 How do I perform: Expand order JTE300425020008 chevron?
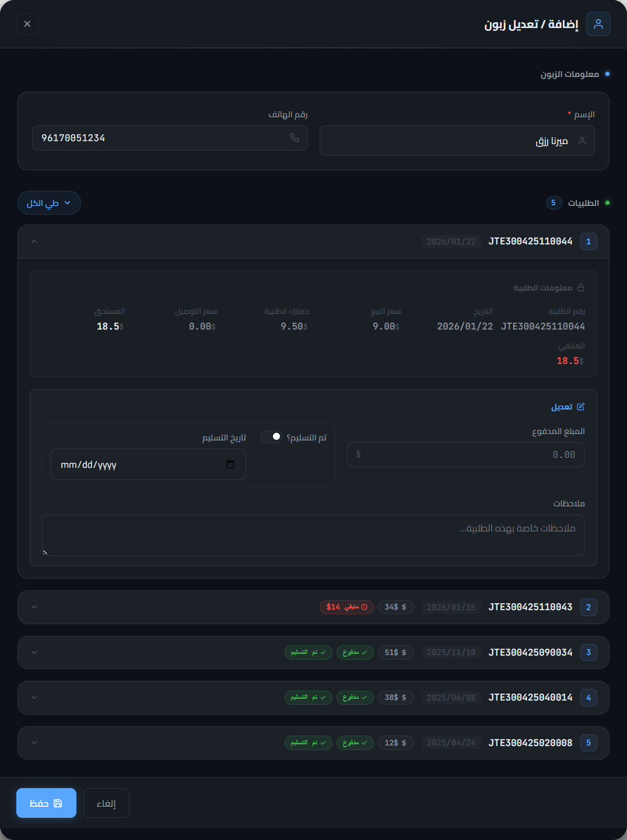click(34, 743)
